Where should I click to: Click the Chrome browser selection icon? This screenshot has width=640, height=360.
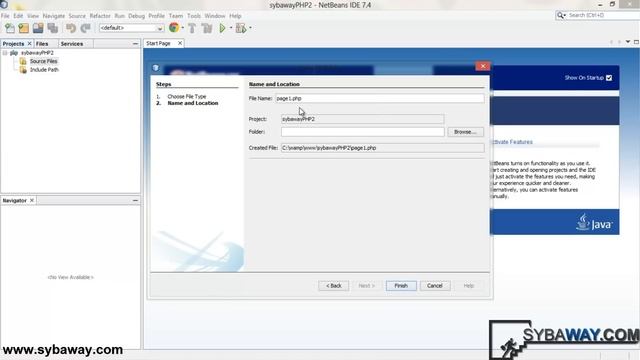(174, 27)
